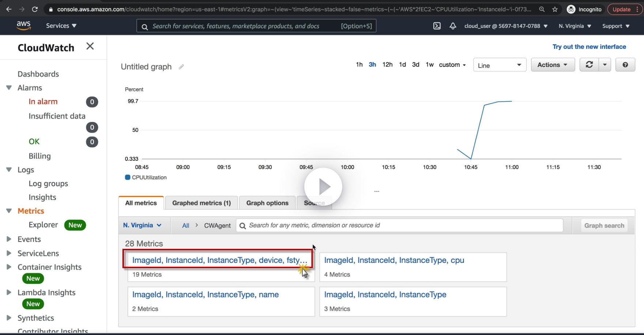Open the help question mark icon

coord(625,65)
